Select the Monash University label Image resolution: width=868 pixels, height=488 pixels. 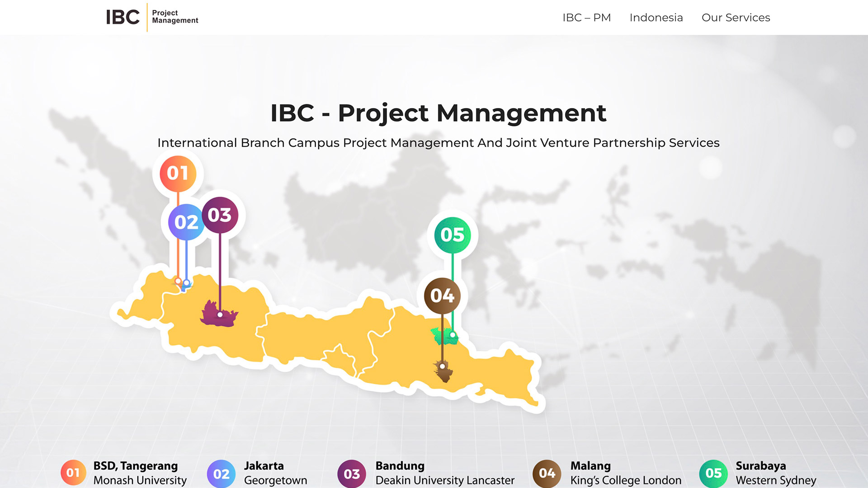140,480
